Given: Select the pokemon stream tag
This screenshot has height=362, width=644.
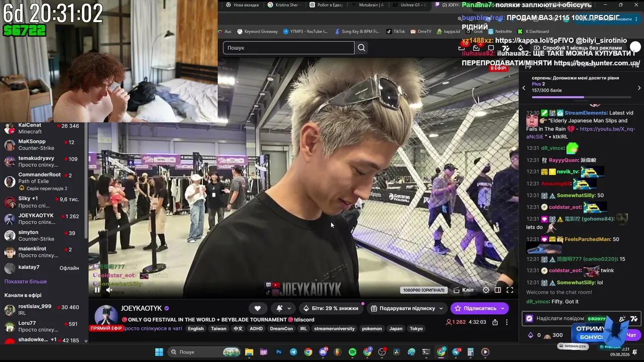Looking at the screenshot, I should (372, 329).
